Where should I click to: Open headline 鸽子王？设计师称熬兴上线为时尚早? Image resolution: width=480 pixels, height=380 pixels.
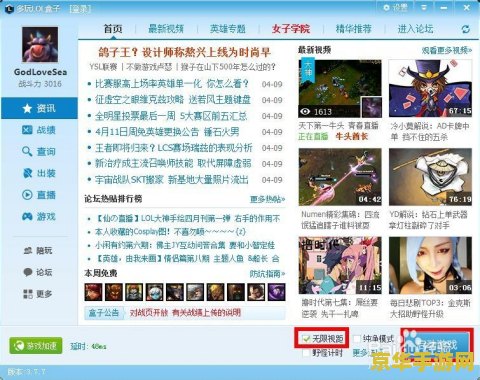click(x=184, y=52)
